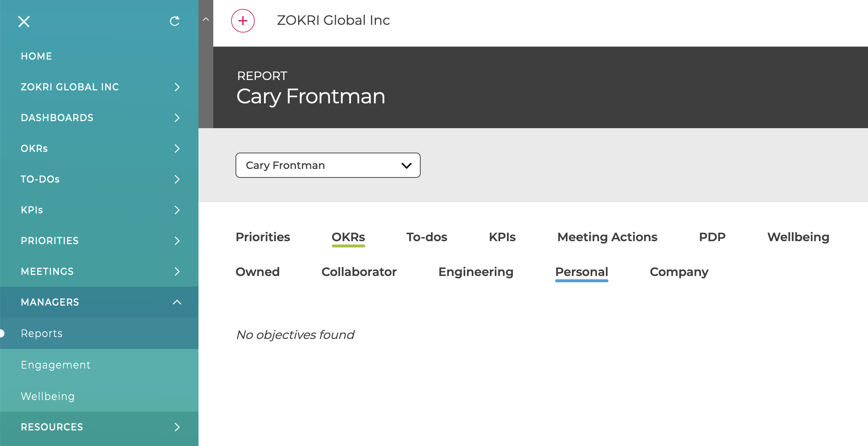Open the PDP tab

pyautogui.click(x=712, y=237)
